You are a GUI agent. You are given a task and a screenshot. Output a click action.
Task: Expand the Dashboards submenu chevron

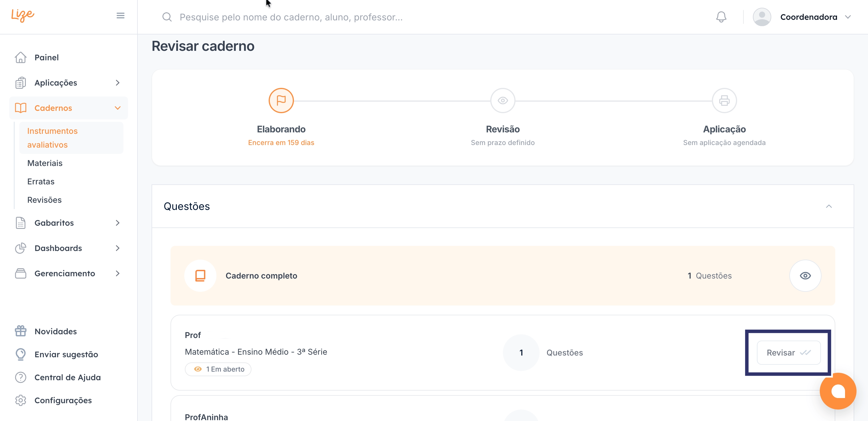tap(117, 248)
